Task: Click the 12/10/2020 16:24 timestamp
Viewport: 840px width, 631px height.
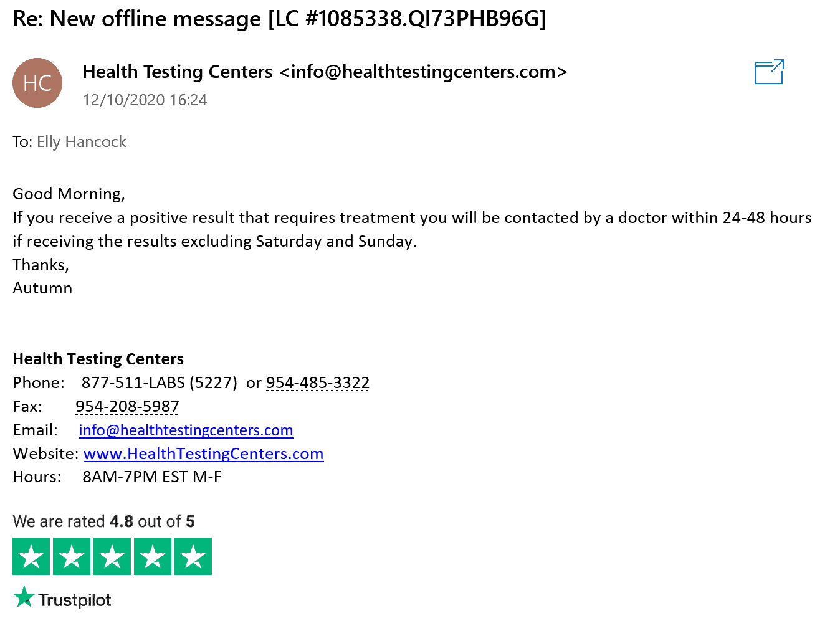Action: click(x=145, y=100)
